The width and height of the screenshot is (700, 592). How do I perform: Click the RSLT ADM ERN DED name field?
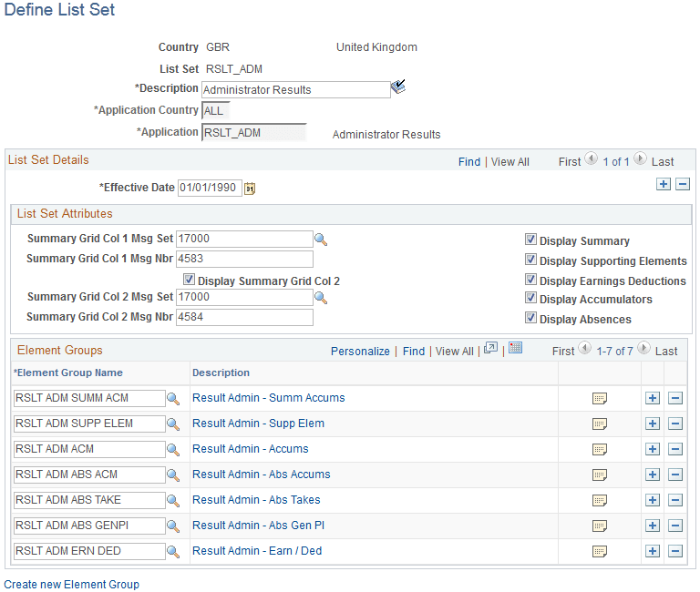coord(89,551)
